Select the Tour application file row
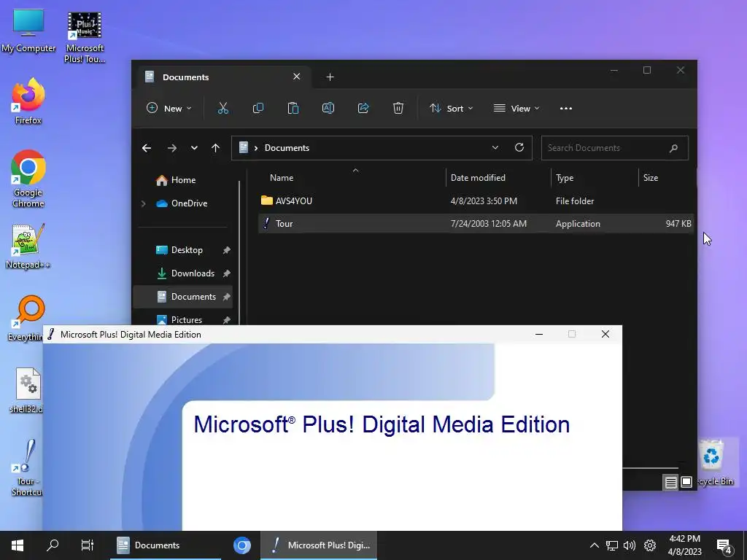 [476, 224]
